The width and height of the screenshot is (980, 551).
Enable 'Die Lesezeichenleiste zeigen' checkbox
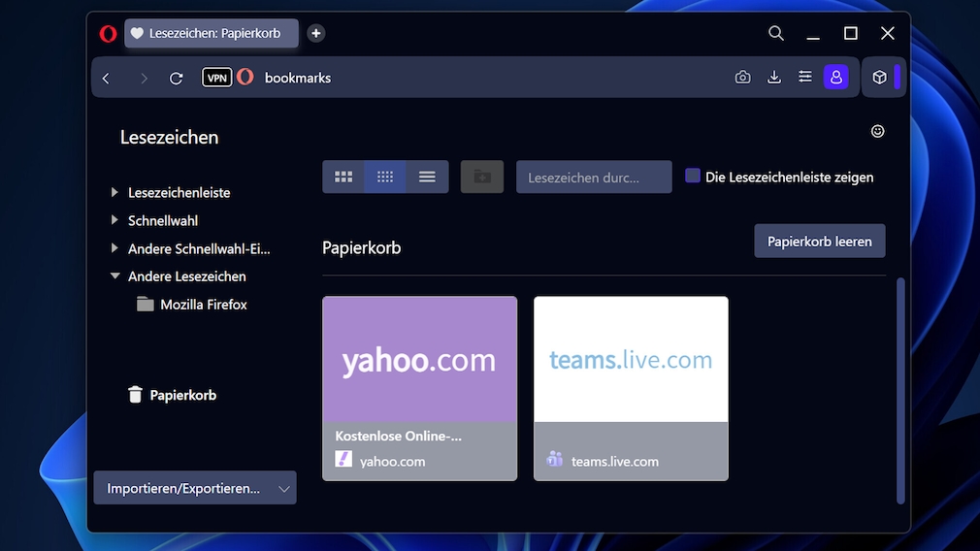pyautogui.click(x=693, y=177)
